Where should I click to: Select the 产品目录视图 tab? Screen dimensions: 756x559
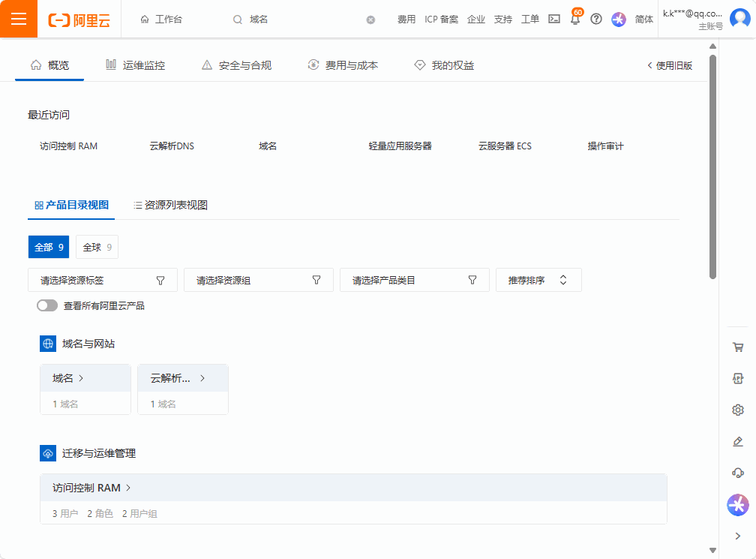71,205
